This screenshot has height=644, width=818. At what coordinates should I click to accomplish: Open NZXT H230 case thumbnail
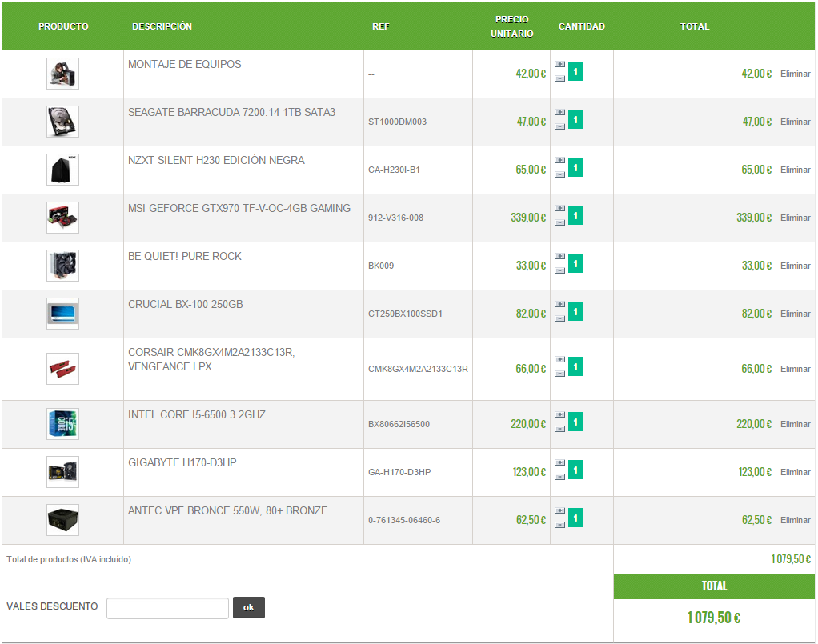pos(62,170)
